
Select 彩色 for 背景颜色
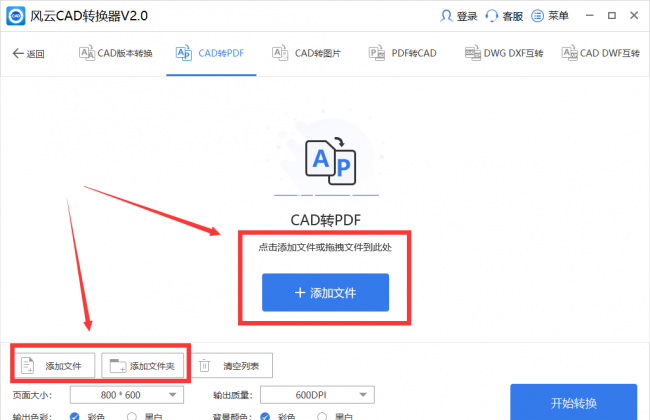point(265,416)
